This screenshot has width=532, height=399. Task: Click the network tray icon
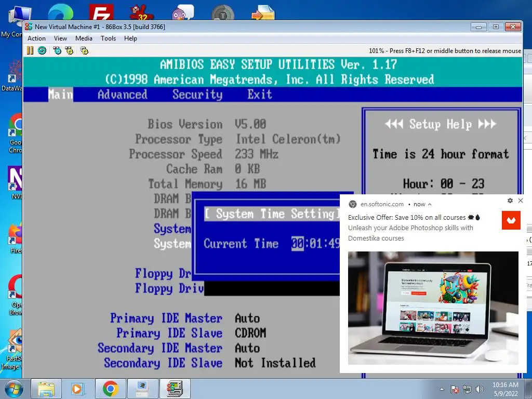467,389
